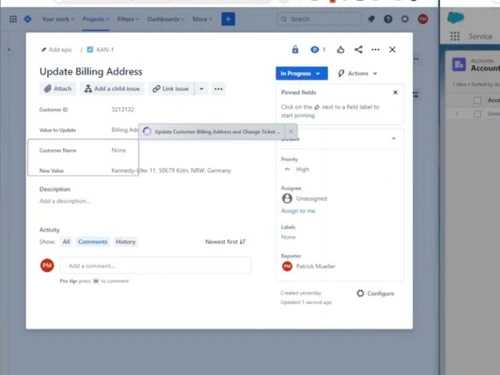
Task: Select the History activity tab
Action: pos(125,242)
